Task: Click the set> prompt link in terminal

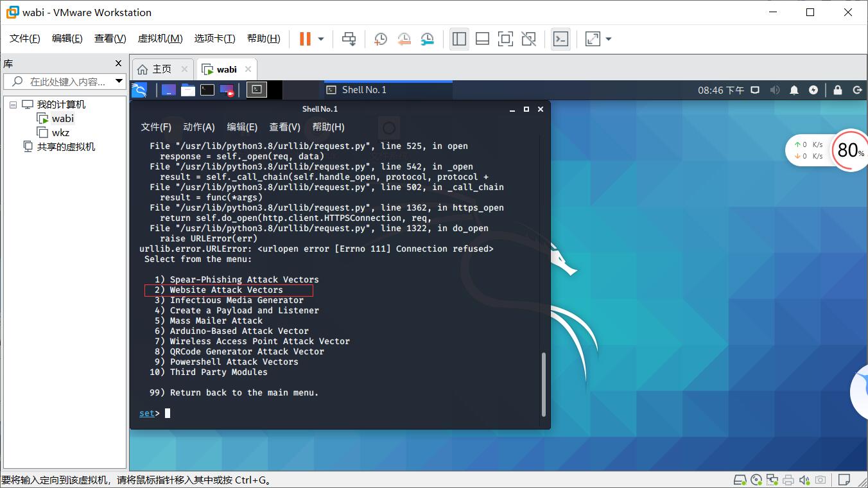Action: tap(147, 413)
